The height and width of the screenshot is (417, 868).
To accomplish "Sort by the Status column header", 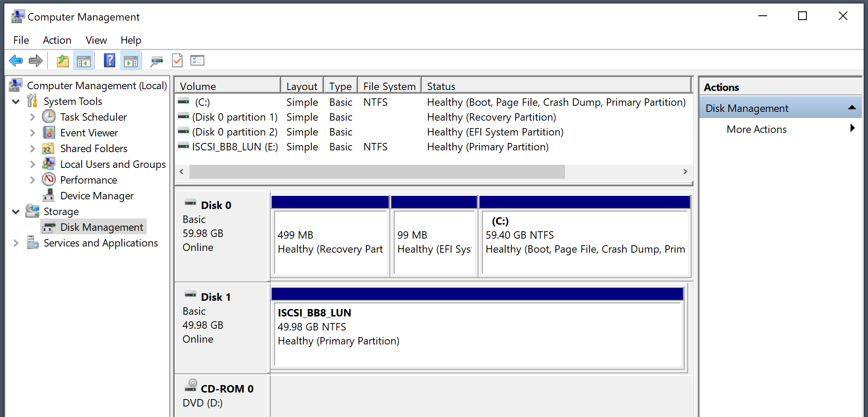I will (557, 86).
